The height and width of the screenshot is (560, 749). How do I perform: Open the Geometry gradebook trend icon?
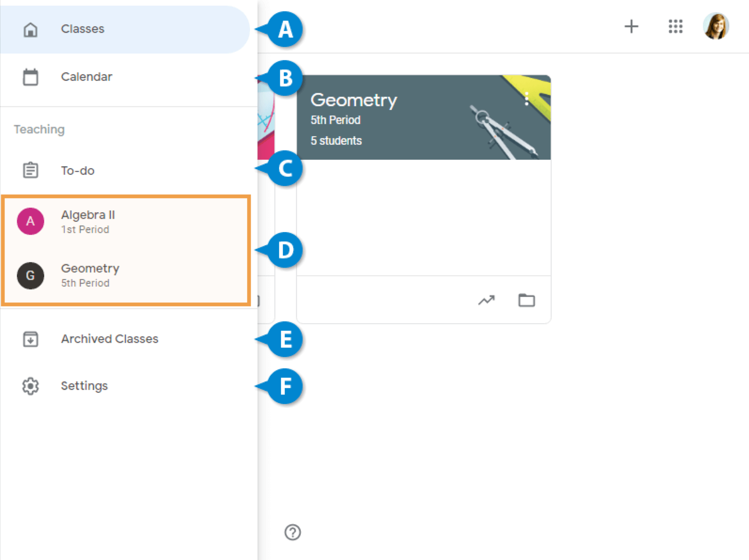pos(486,300)
